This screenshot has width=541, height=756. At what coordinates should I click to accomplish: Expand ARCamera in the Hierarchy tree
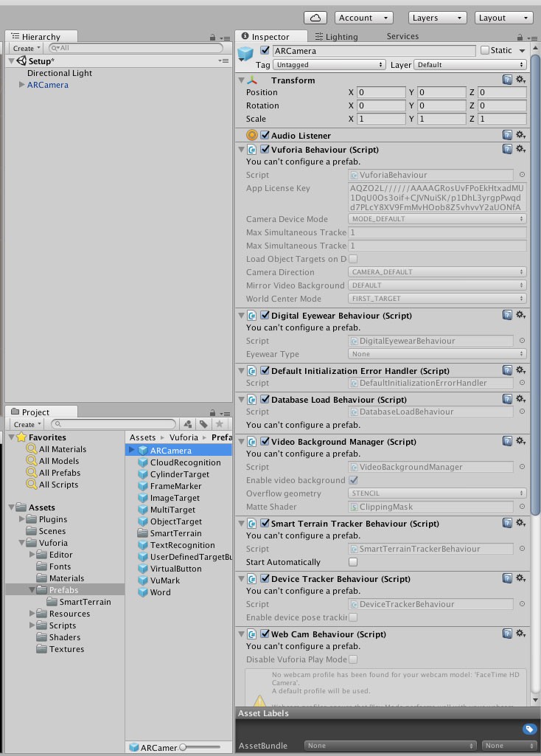21,84
